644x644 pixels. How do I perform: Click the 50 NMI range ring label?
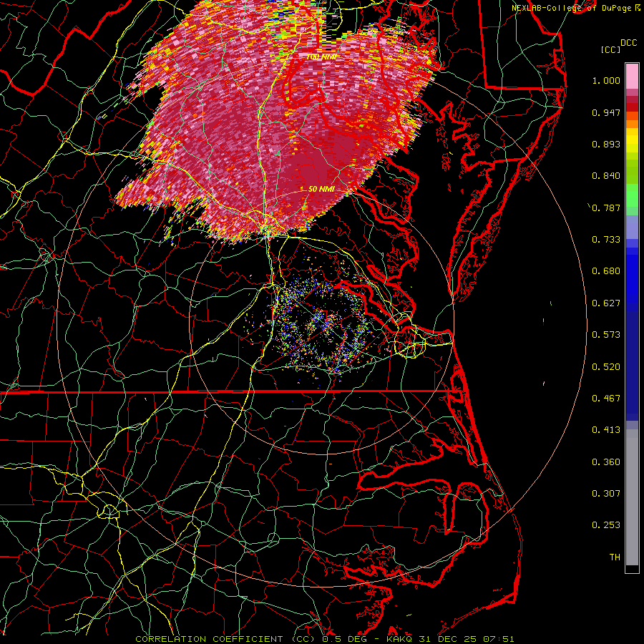click(321, 189)
